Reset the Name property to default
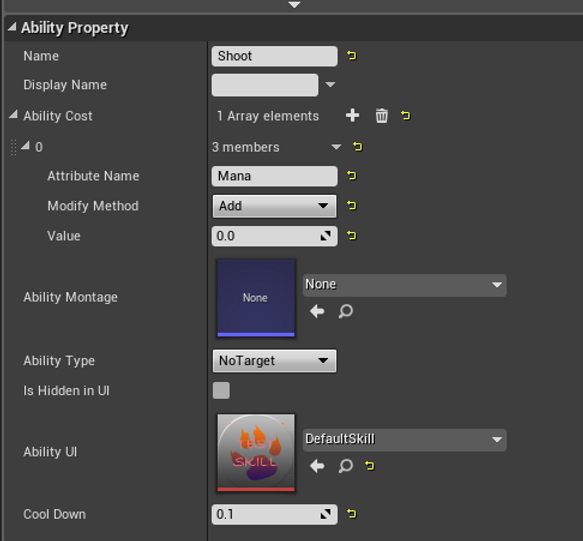 tap(352, 56)
